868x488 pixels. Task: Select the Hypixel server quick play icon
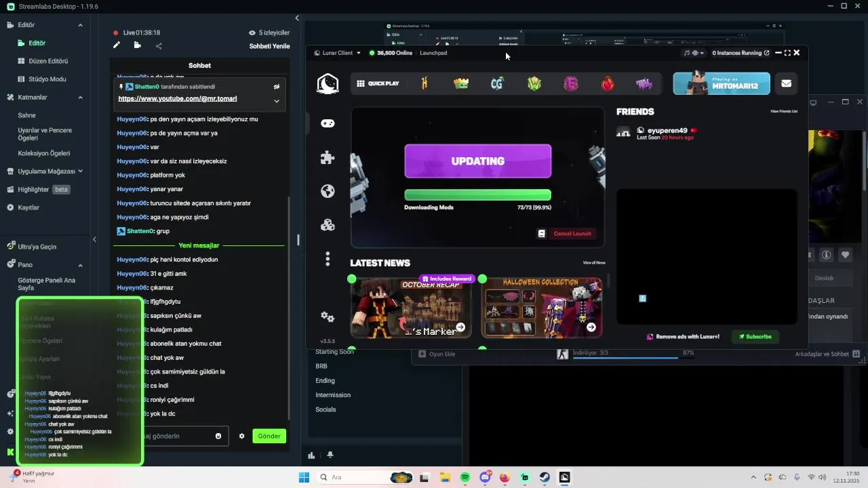425,83
